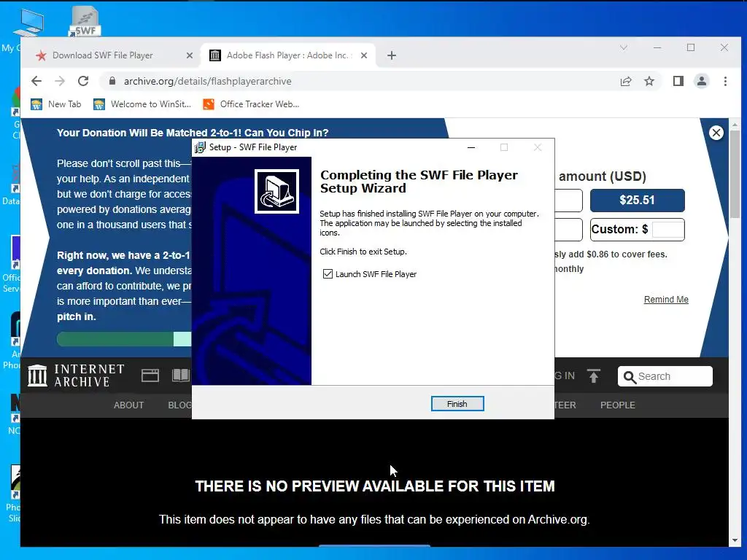The height and width of the screenshot is (560, 747).
Task: Open the SWF desktop shortcut
Action: [85, 22]
